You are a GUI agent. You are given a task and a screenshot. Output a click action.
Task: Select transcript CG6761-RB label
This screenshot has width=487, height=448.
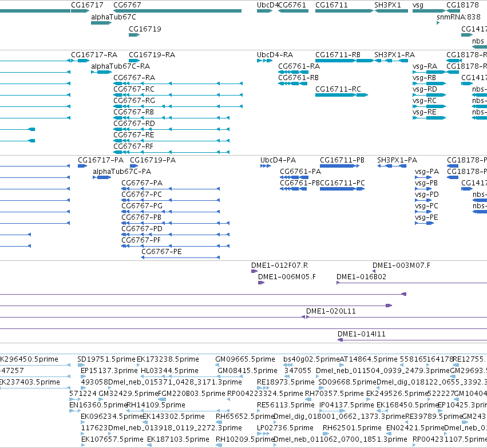299,78
